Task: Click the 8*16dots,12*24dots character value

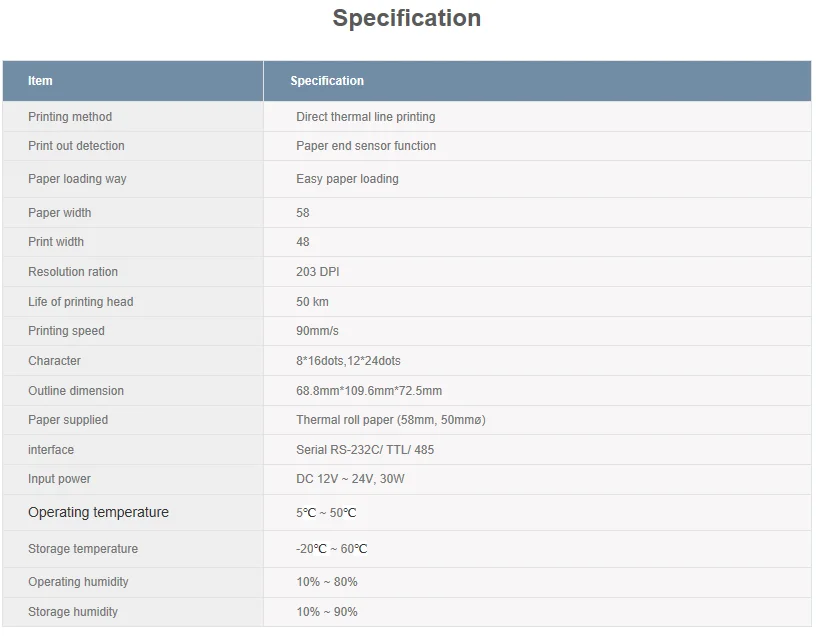Action: (348, 361)
